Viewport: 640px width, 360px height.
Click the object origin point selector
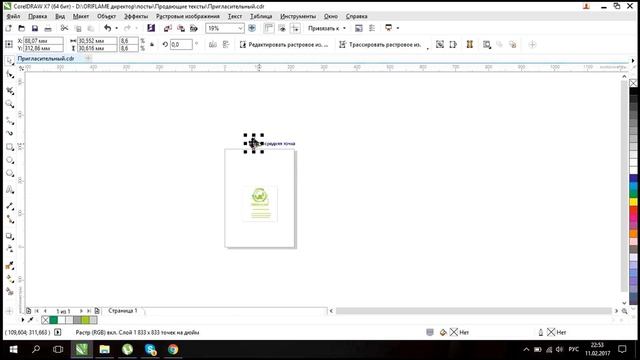pos(9,44)
